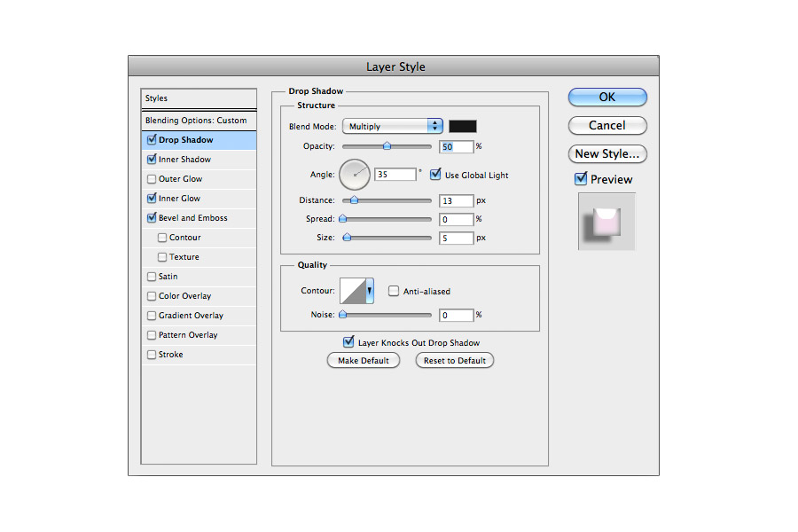
Task: Uncheck Bevel and Emboss checkbox
Action: coord(152,217)
